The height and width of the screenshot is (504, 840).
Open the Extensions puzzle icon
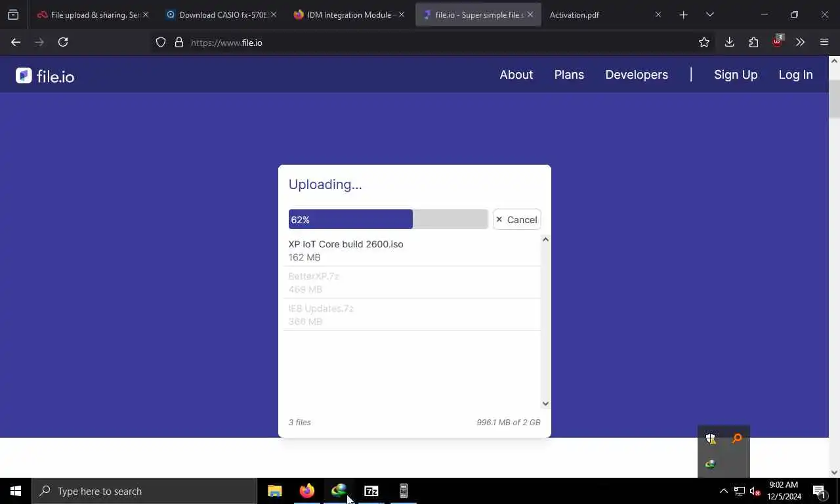(x=753, y=42)
